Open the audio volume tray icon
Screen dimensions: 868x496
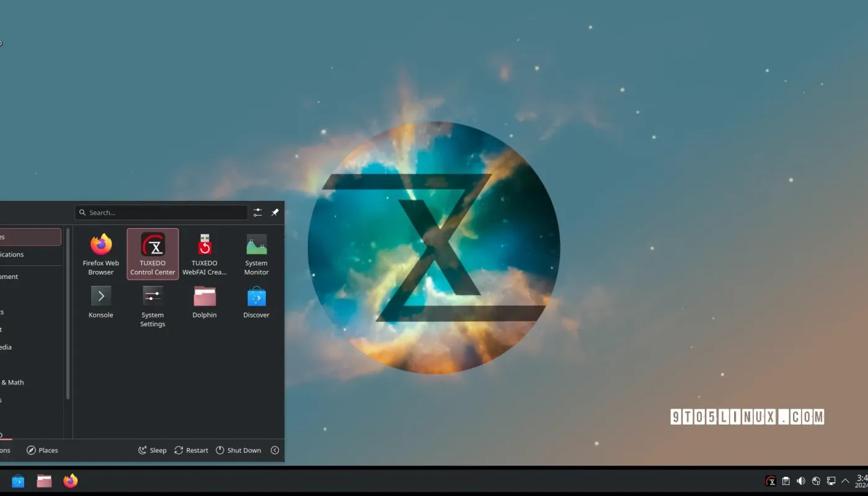[x=801, y=481]
